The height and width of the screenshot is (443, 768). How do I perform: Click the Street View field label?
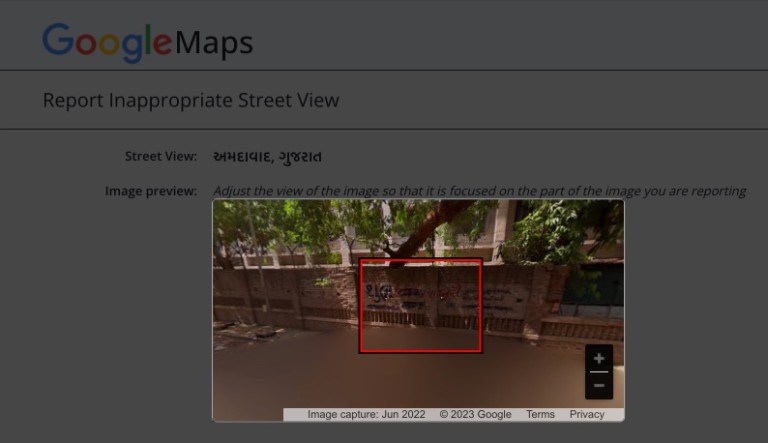click(x=160, y=157)
